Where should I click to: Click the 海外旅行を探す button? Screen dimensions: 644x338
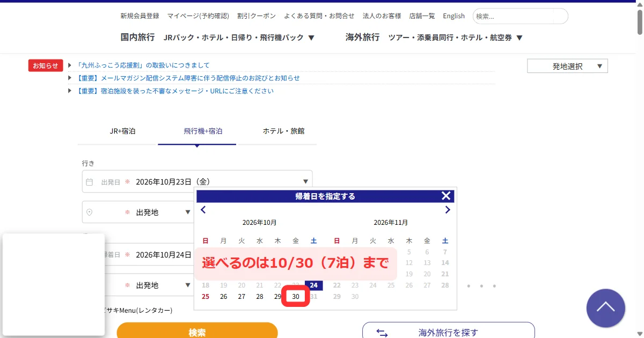[449, 331]
